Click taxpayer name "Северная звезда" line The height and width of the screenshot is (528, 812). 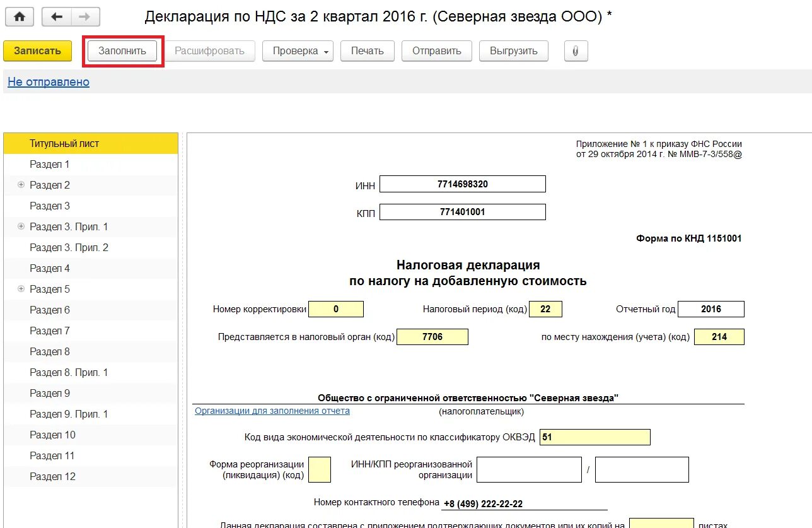click(x=468, y=398)
